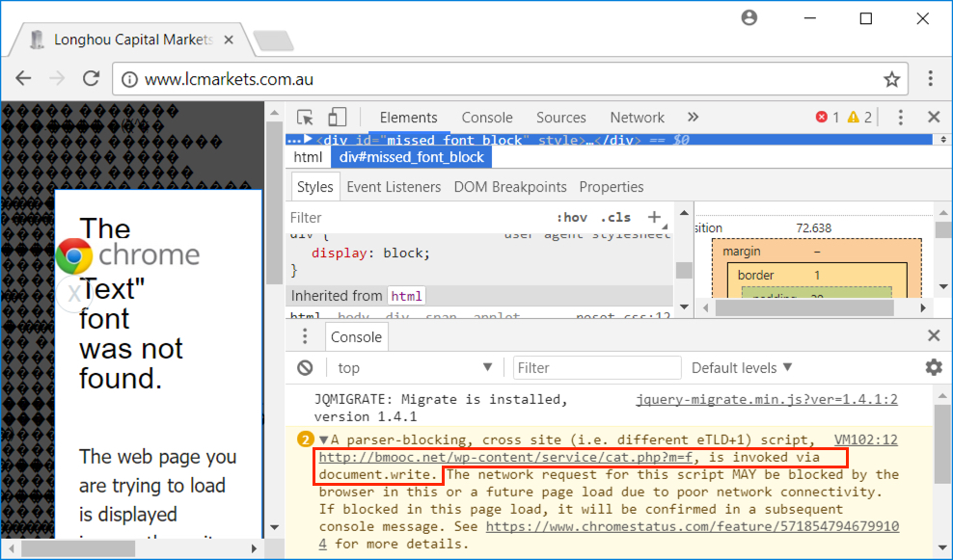Click the warning count badge 2 in console
The image size is (953, 560).
[305, 440]
